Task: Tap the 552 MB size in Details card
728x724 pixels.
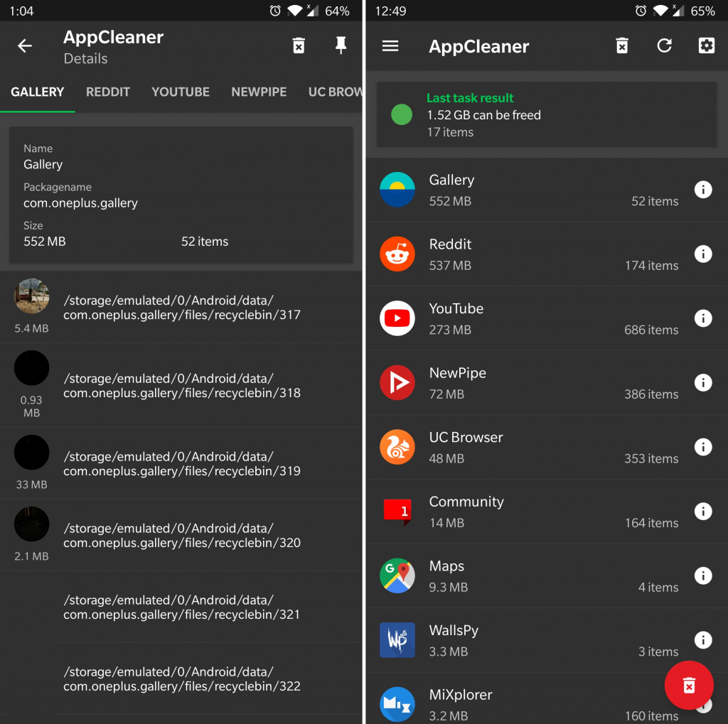Action: 45,242
